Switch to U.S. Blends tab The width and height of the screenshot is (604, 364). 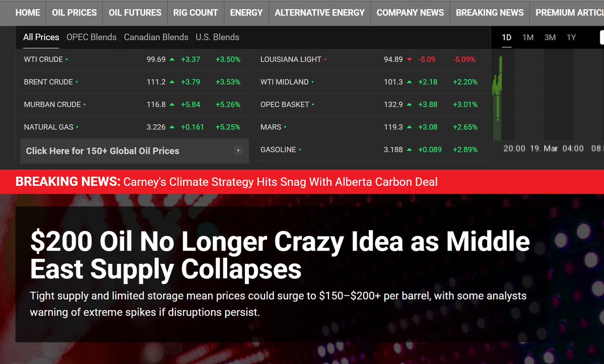coord(217,37)
